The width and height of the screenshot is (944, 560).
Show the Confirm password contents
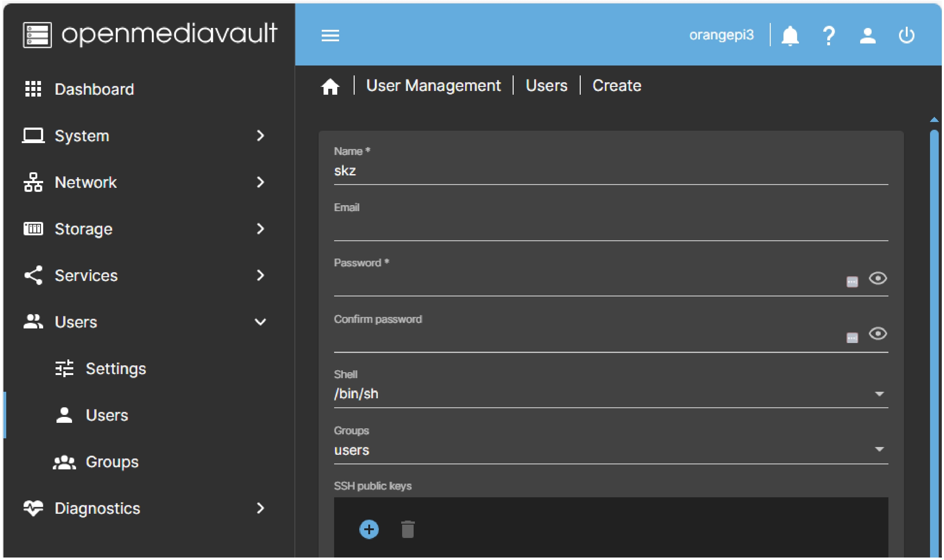click(x=878, y=334)
